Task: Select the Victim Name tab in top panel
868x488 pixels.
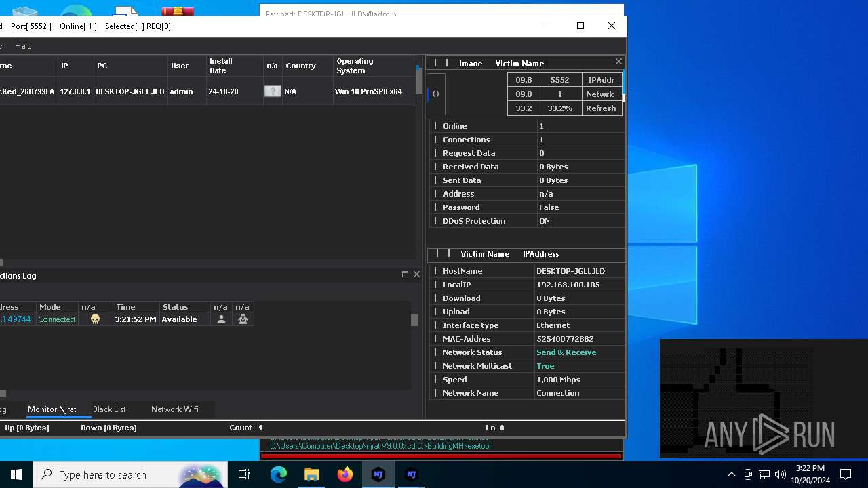Action: click(x=519, y=64)
